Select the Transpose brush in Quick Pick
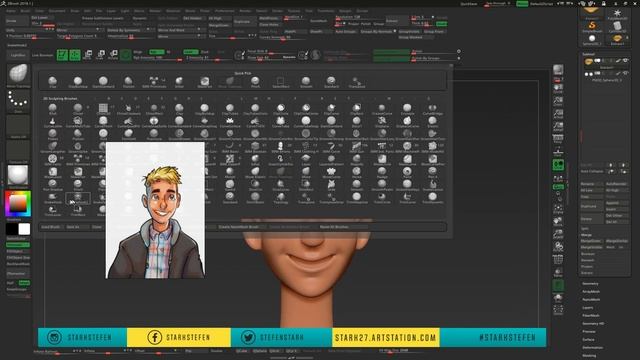Screen dimensions: 640x360 (x=356, y=82)
